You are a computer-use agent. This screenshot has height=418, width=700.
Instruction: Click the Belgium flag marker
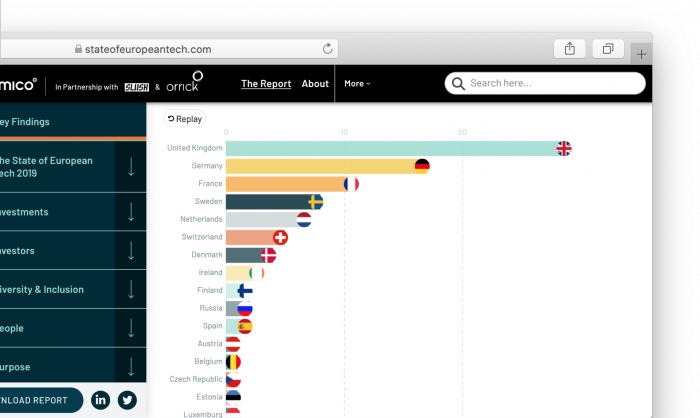point(233,362)
